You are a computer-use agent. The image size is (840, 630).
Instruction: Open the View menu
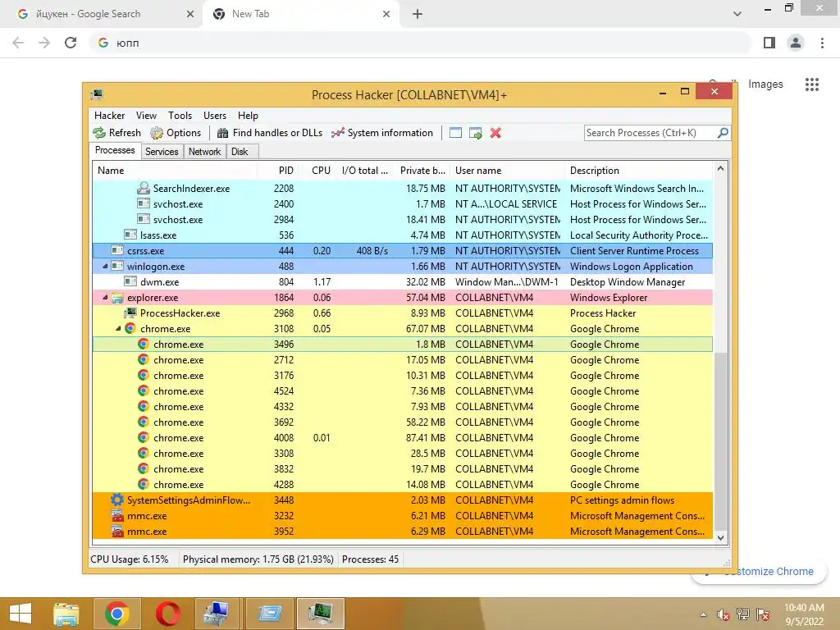coord(146,116)
